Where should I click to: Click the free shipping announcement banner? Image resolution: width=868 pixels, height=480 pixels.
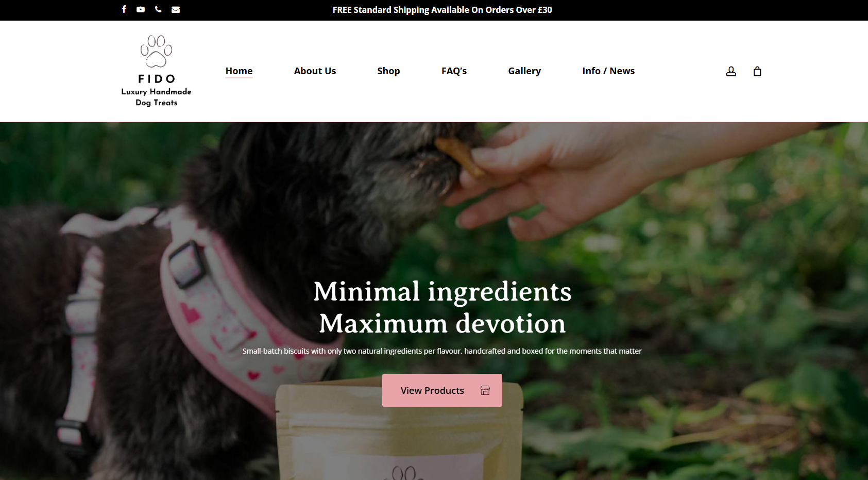[442, 10]
